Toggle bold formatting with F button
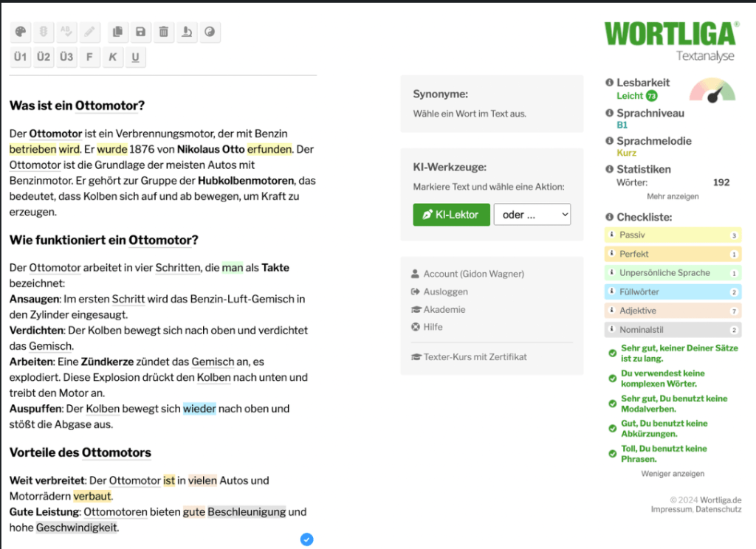 pyautogui.click(x=89, y=57)
